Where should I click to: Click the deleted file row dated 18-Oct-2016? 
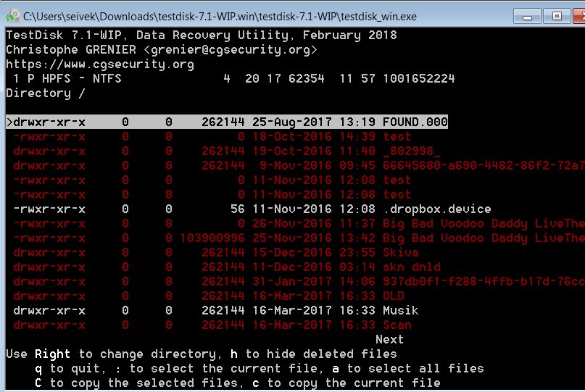point(212,136)
